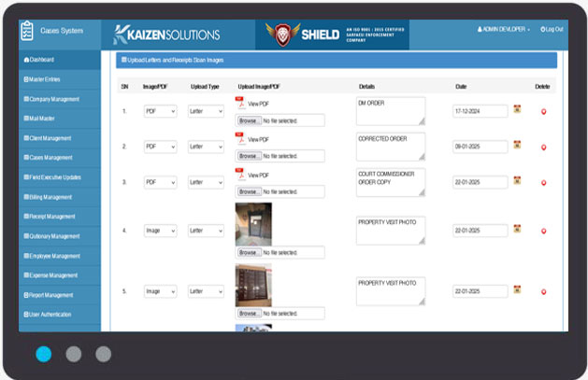The image size is (588, 380).
Task: Click Browse button in row 5
Action: point(250,314)
